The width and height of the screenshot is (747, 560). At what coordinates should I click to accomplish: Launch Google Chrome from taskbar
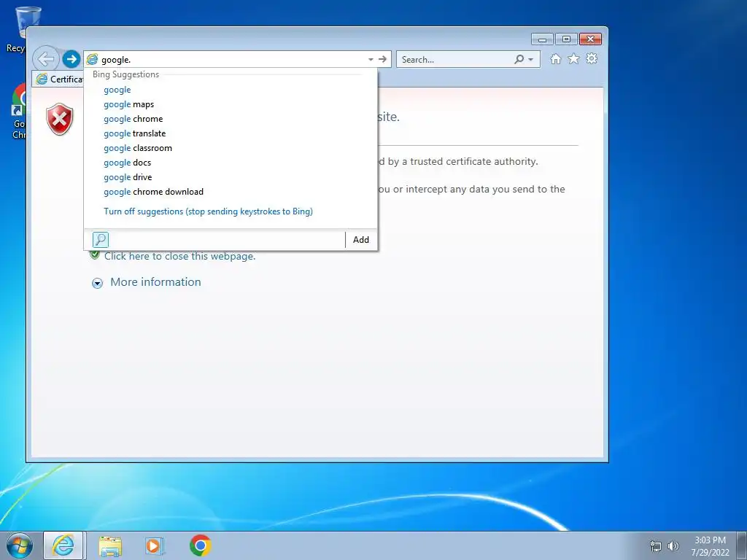click(x=201, y=545)
